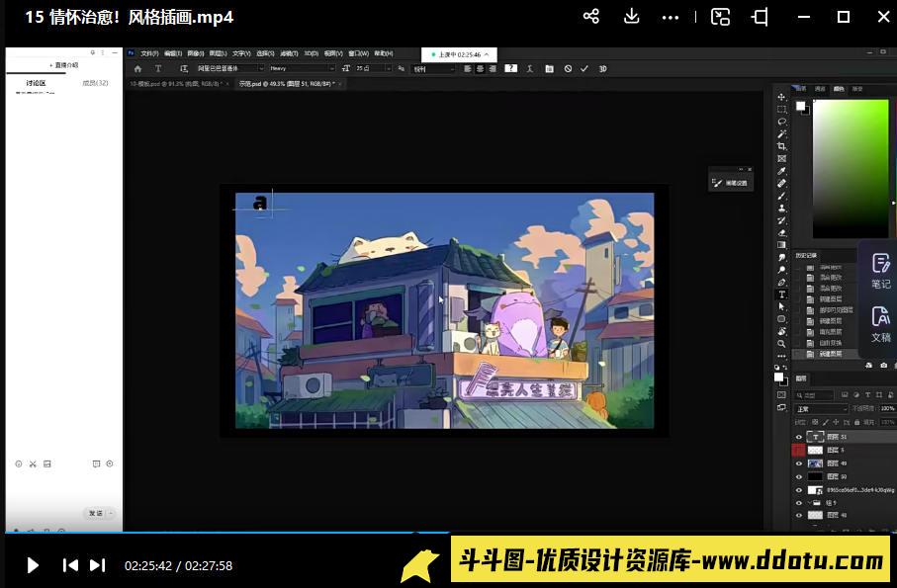
Task: Select the Hand tool
Action: pos(781,331)
